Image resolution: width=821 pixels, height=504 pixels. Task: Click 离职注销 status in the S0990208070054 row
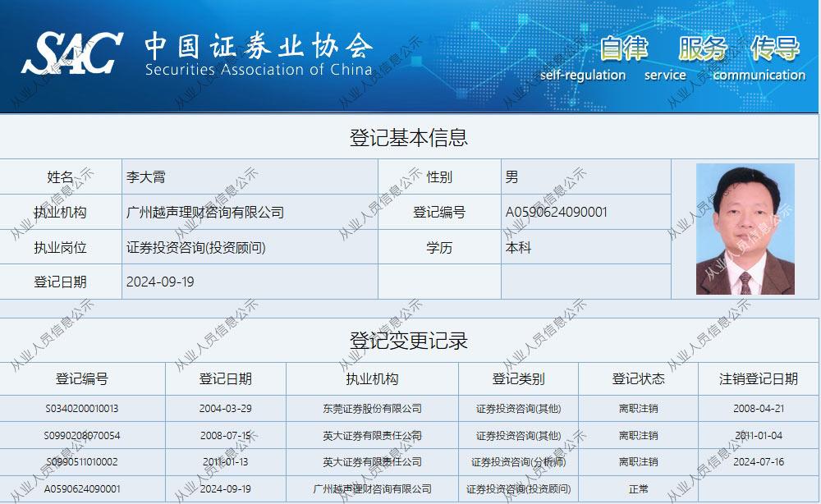[x=638, y=435]
